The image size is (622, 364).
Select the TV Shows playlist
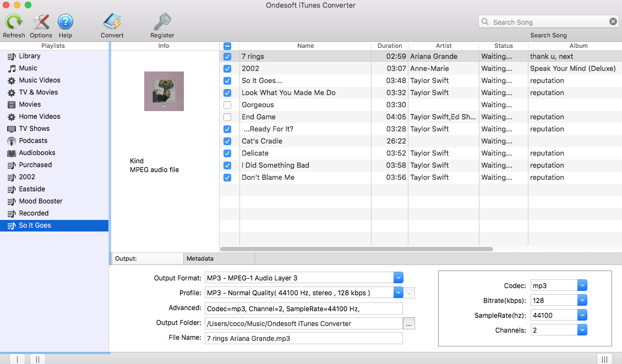coord(10,128)
